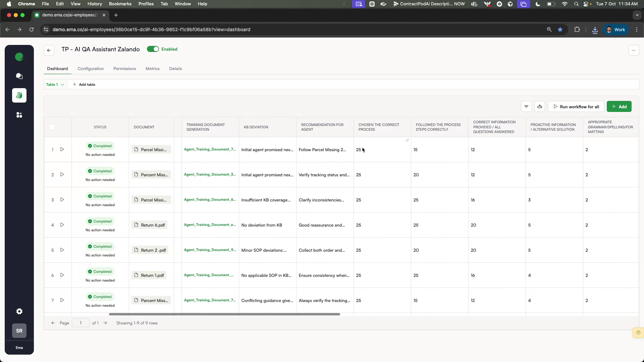Open the Work profile dropdown in Chrome
The width and height of the screenshot is (644, 362).
pos(617,29)
